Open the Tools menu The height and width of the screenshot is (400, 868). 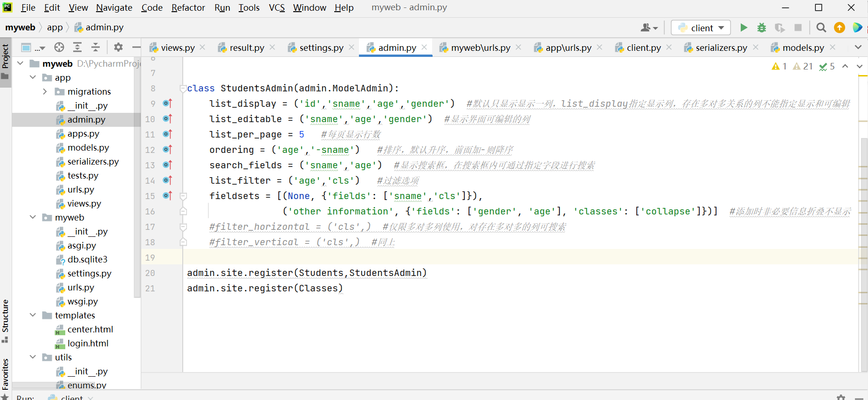pos(249,7)
